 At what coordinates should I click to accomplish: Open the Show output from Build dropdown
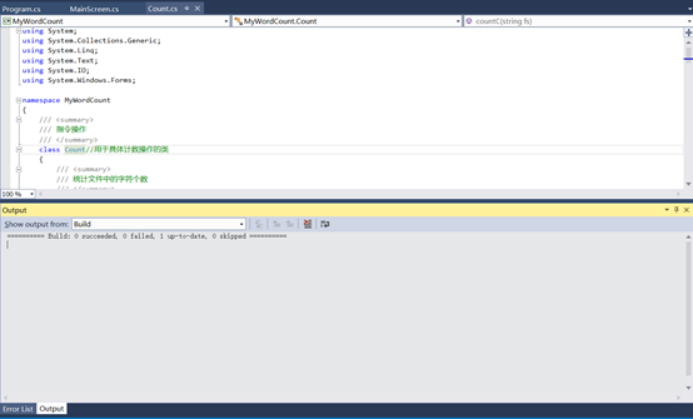click(x=158, y=224)
